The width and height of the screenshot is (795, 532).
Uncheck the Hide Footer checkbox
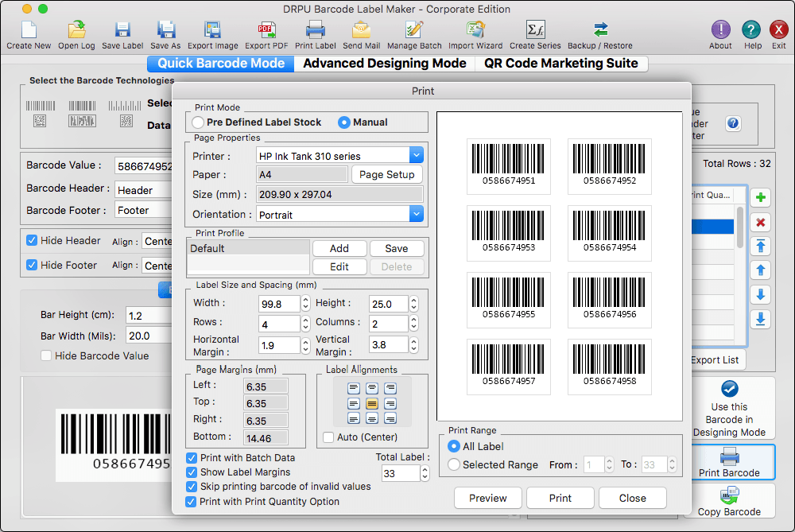(x=32, y=265)
